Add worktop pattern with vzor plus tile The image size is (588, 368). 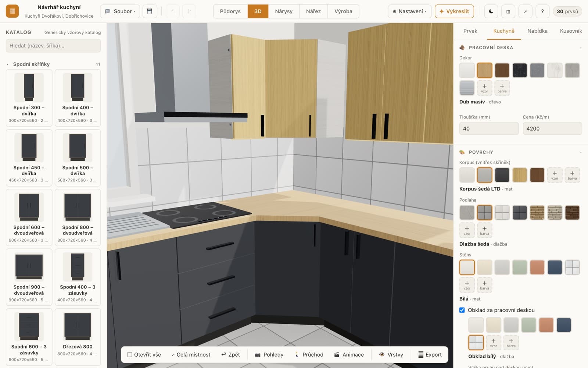pyautogui.click(x=484, y=88)
